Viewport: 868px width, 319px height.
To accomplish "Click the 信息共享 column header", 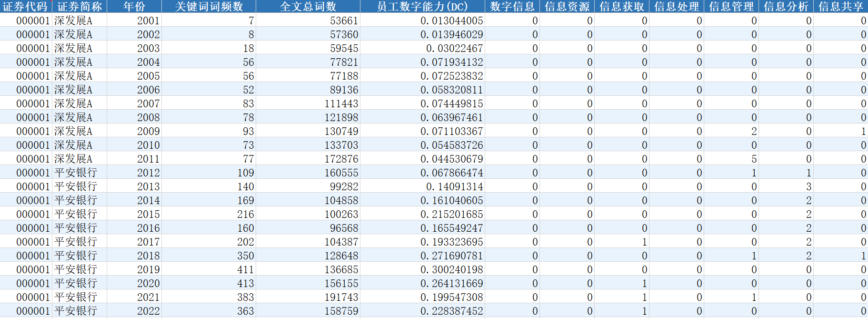I will [x=841, y=6].
